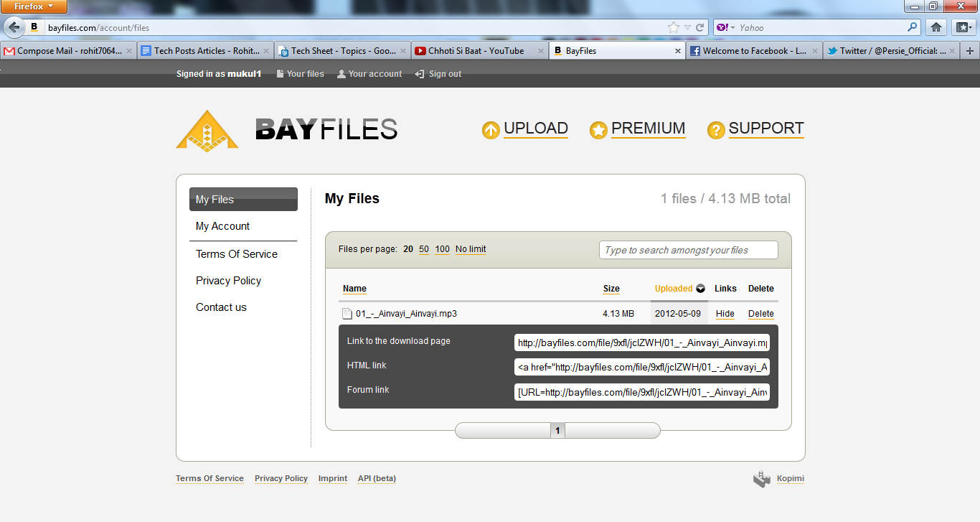Open the API (beta) footer link
This screenshot has height=522, width=980.
click(x=377, y=478)
